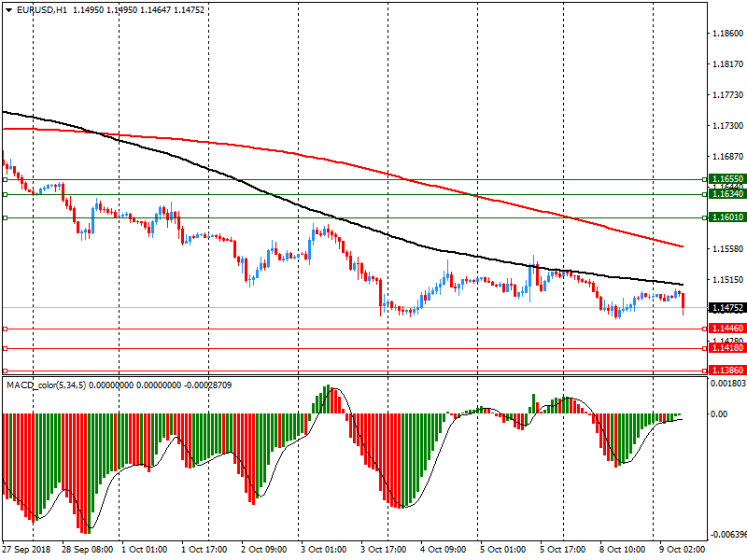Open the chart menu triangle beside EURUSD,H1
The width and height of the screenshot is (747, 560).
[9, 10]
